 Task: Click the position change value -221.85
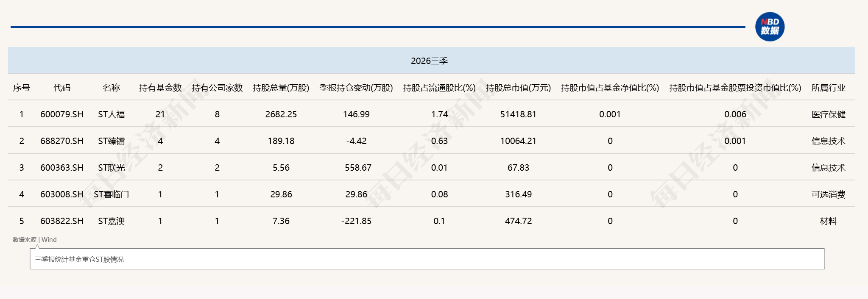[x=356, y=221]
